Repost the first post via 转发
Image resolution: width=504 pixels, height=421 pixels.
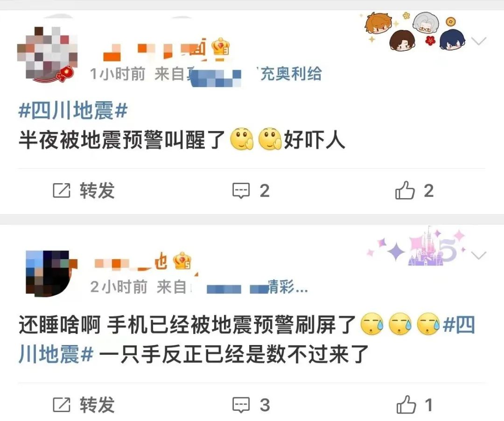click(x=84, y=191)
